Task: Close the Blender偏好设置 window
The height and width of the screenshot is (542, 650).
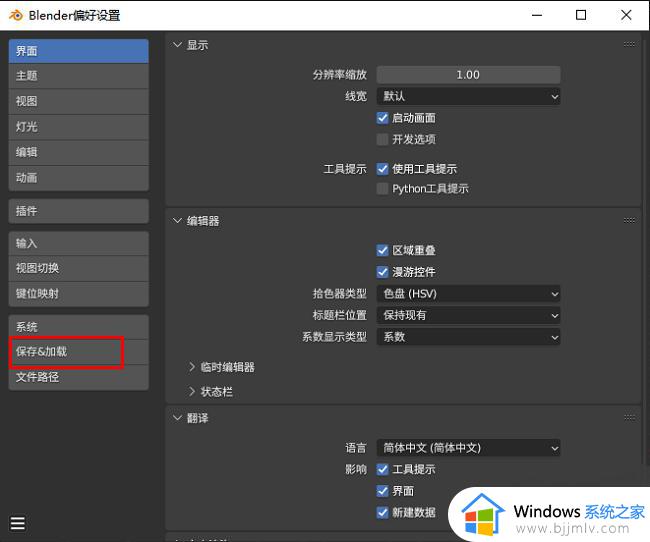Action: click(626, 15)
